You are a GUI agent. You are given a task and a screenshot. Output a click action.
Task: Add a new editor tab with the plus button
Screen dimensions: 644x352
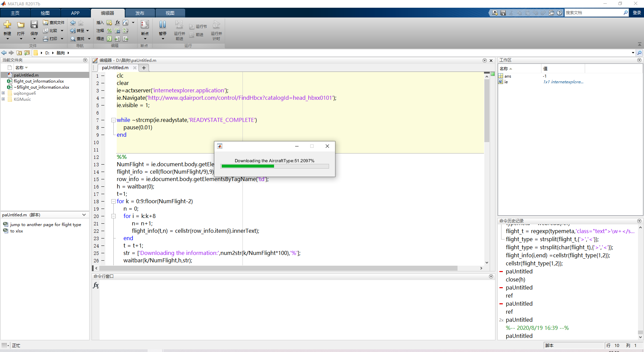tap(144, 68)
